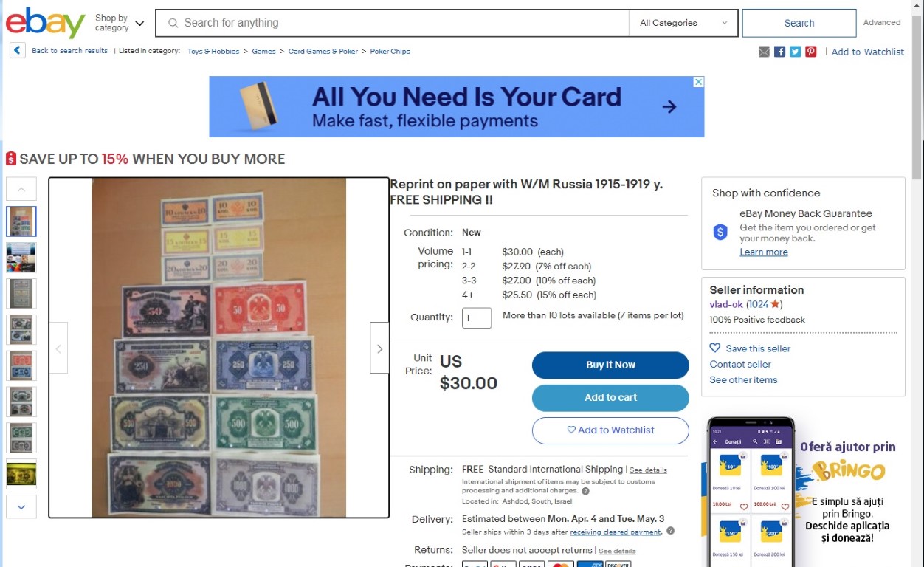924x567 pixels.
Task: Share listing on Facebook icon
Action: click(x=779, y=52)
